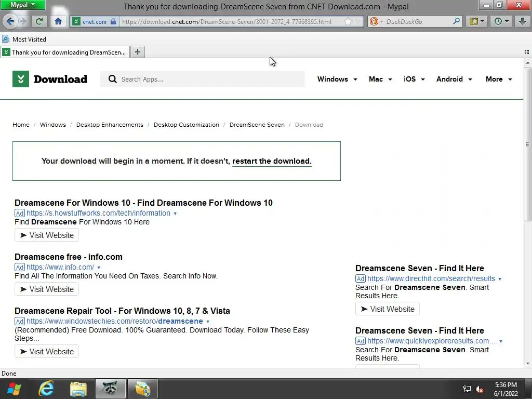532x399 pixels.
Task: Reload the page with the refresh icon
Action: (39, 22)
